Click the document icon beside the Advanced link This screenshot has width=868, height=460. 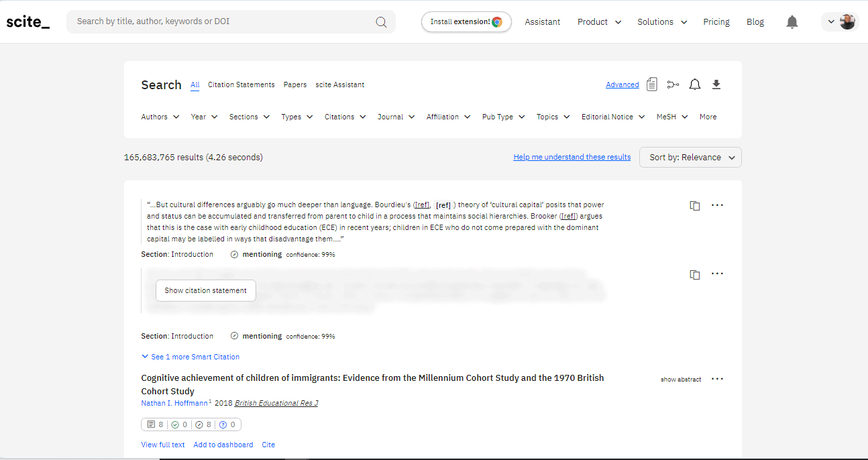coord(651,84)
